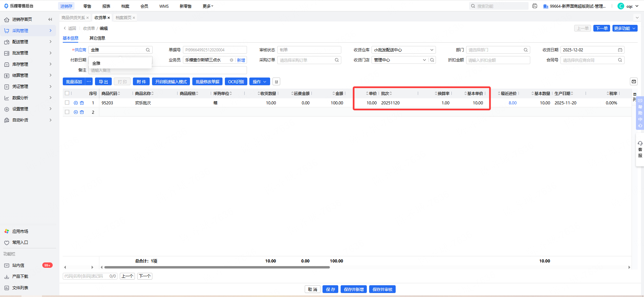The height and width of the screenshot is (297, 644).
Task: Click the column sort settings icon
Action: [276, 82]
